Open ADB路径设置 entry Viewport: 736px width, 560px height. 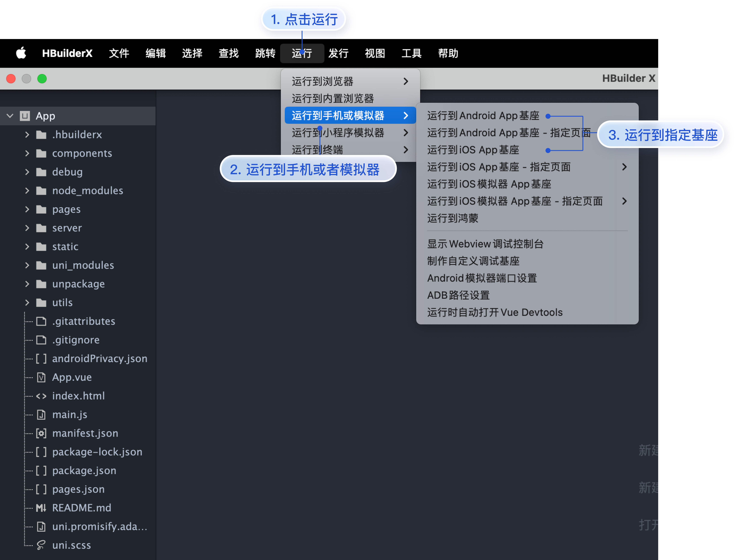click(x=458, y=295)
